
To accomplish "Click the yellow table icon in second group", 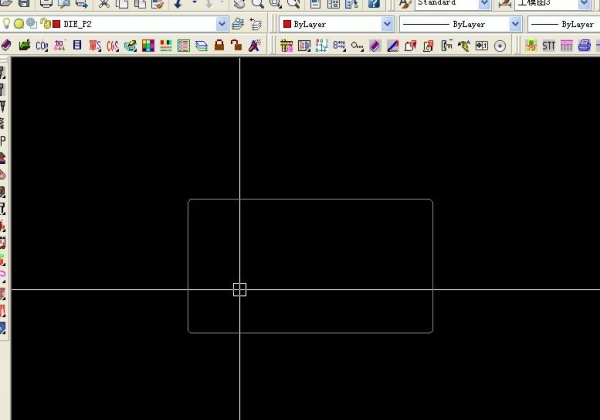I will click(286, 46).
